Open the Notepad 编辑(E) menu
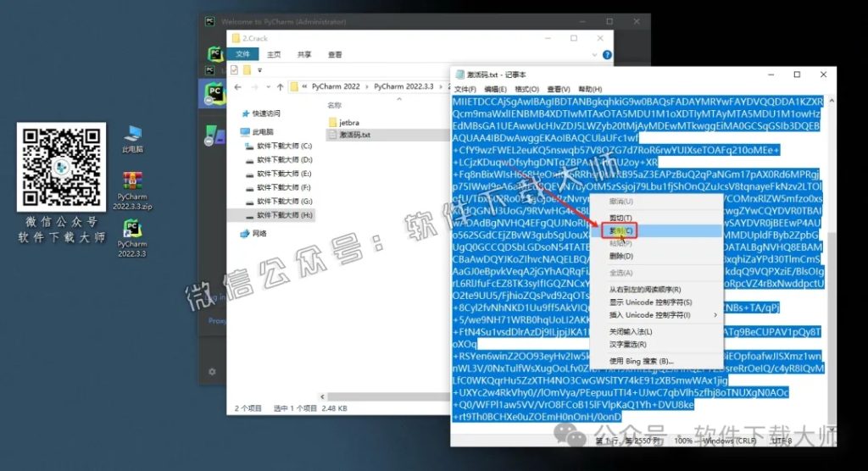The height and width of the screenshot is (471, 868). click(x=495, y=89)
